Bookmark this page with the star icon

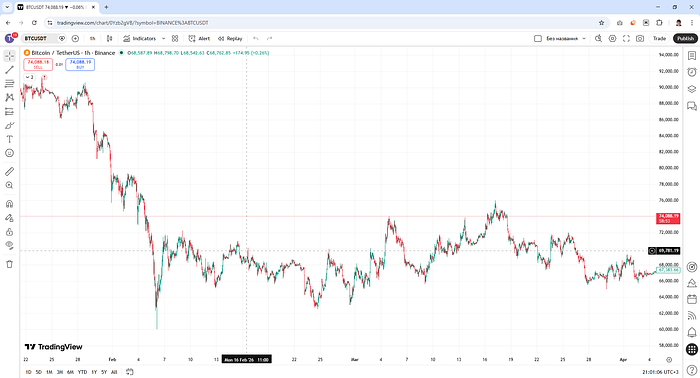point(601,23)
